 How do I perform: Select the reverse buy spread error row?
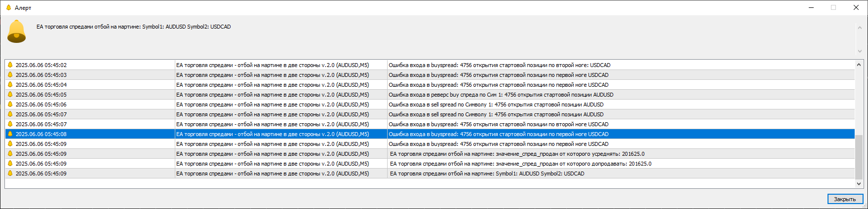click(x=501, y=95)
